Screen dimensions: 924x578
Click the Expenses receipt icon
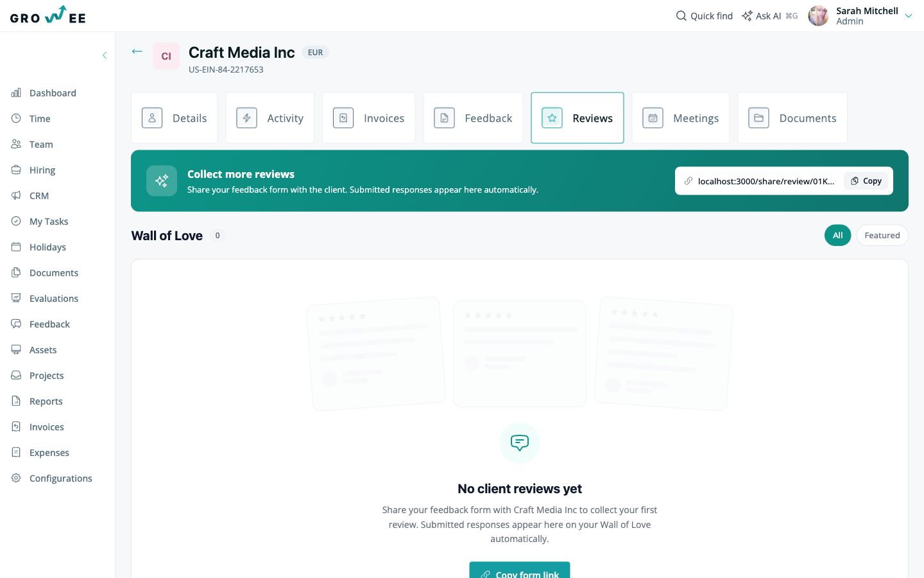[16, 453]
